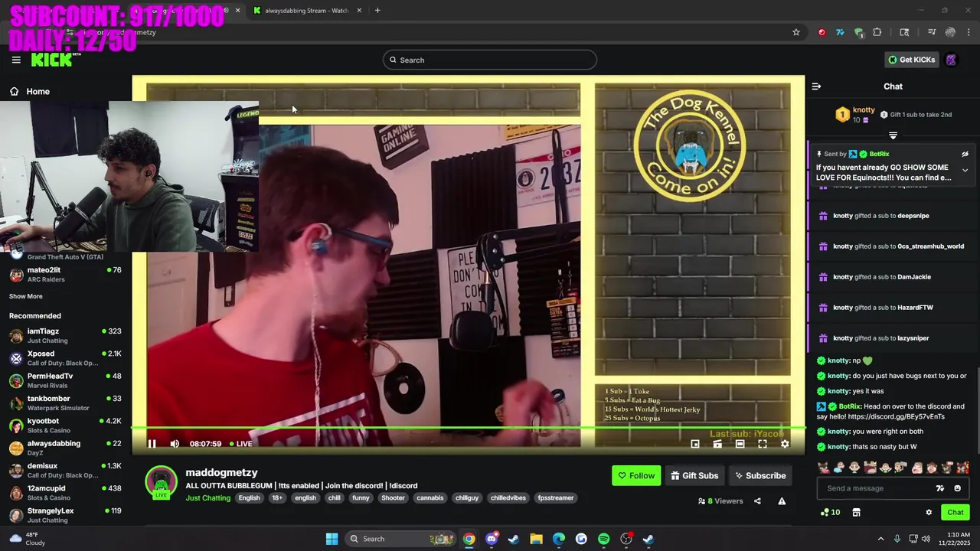
Task: Enable mini player mode icon
Action: pyautogui.click(x=695, y=444)
